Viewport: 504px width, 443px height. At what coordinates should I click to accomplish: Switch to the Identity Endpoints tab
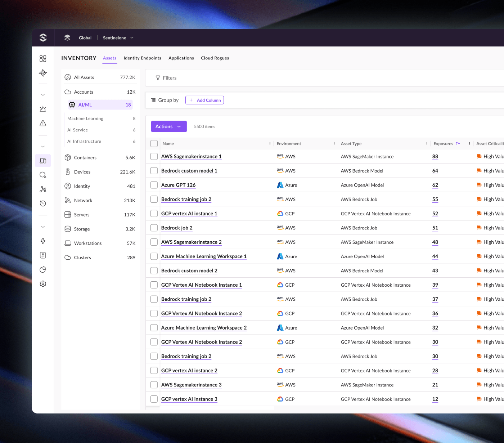[142, 58]
